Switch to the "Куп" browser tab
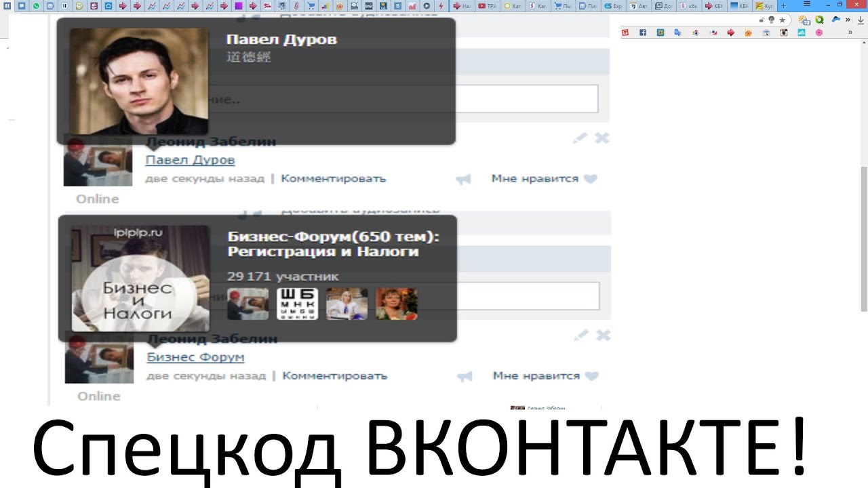The height and width of the screenshot is (488, 868). (764, 6)
